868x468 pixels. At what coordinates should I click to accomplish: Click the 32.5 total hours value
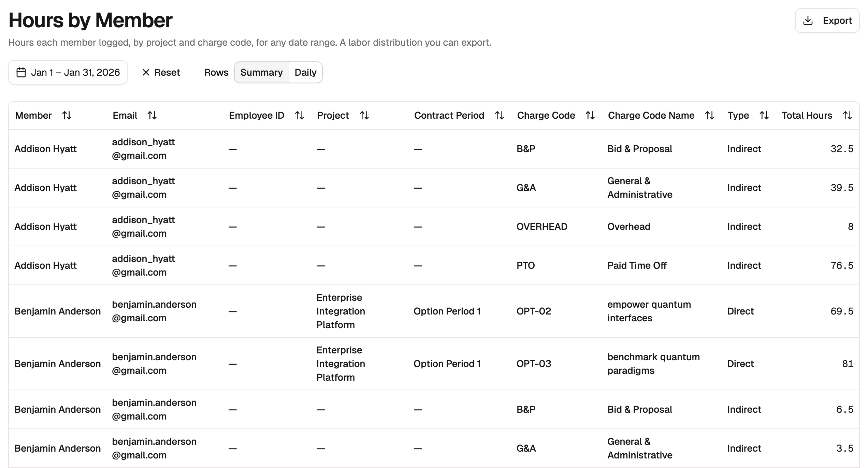(x=842, y=149)
